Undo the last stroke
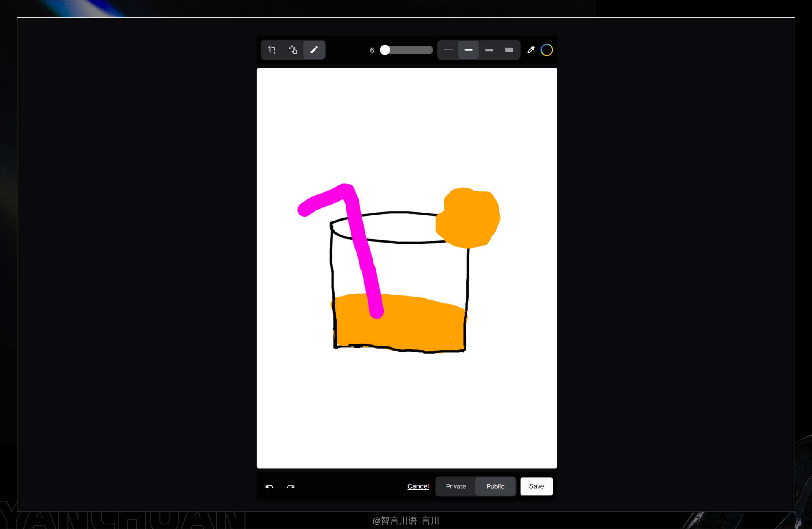 tap(269, 486)
